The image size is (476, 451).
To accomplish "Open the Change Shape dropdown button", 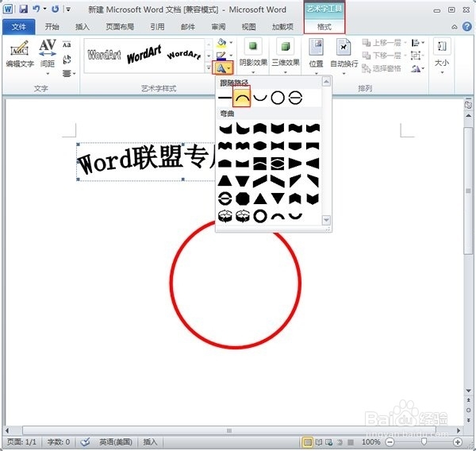I will click(223, 68).
